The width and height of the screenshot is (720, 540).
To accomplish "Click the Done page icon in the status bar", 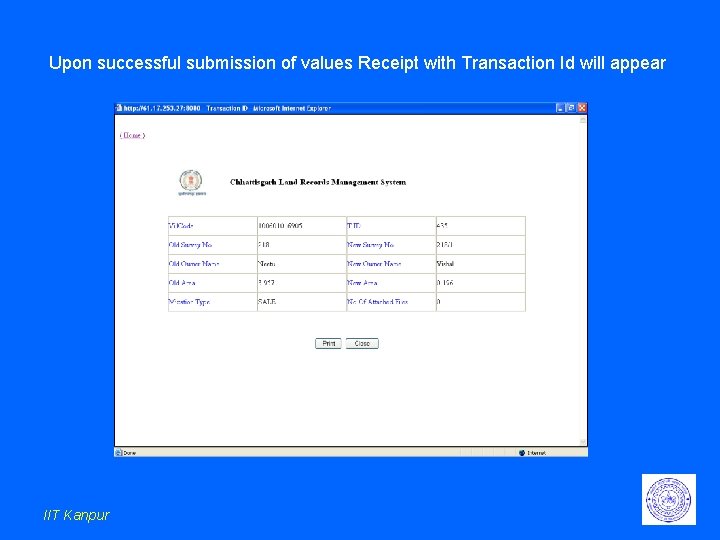I will (118, 453).
